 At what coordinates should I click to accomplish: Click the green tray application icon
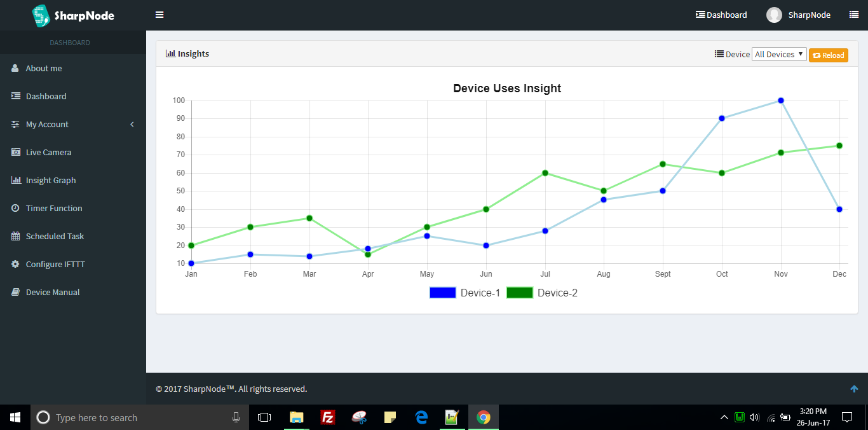pyautogui.click(x=739, y=417)
